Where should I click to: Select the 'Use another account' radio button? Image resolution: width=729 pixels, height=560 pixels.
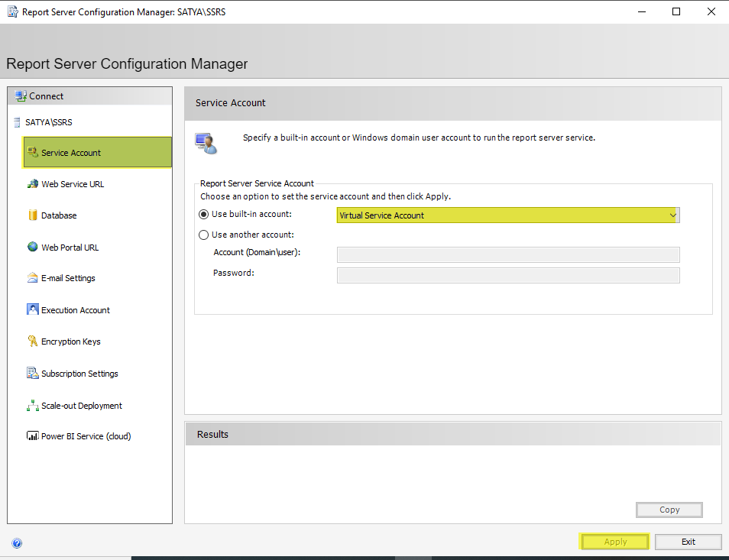click(x=203, y=235)
